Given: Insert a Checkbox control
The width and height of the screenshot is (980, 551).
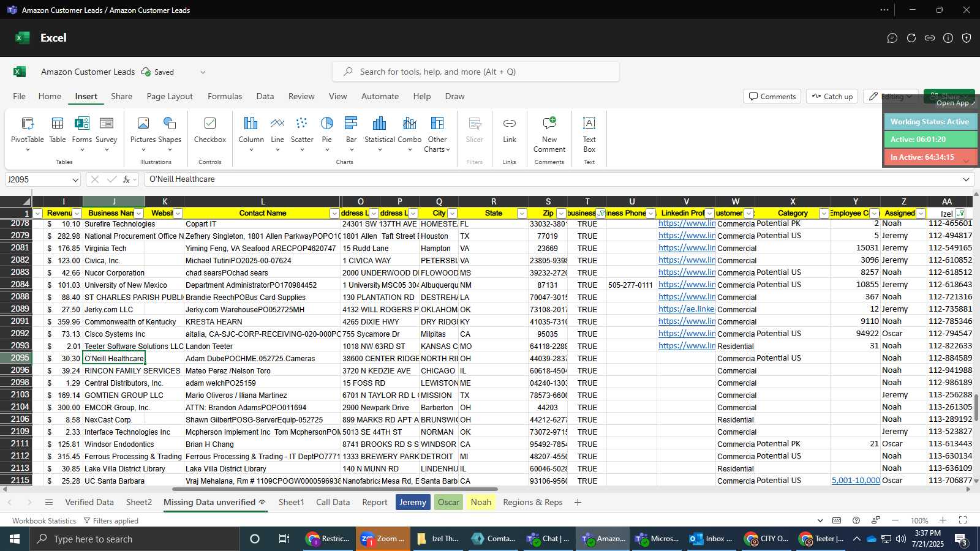Looking at the screenshot, I should click(210, 130).
